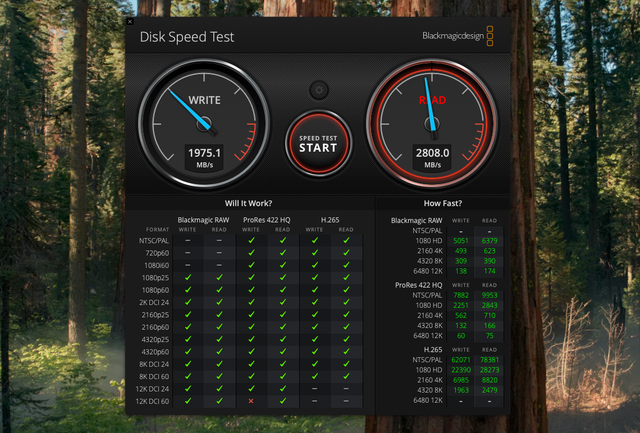Click the 'Will It Work?' heading
The height and width of the screenshot is (433, 640).
(x=248, y=203)
